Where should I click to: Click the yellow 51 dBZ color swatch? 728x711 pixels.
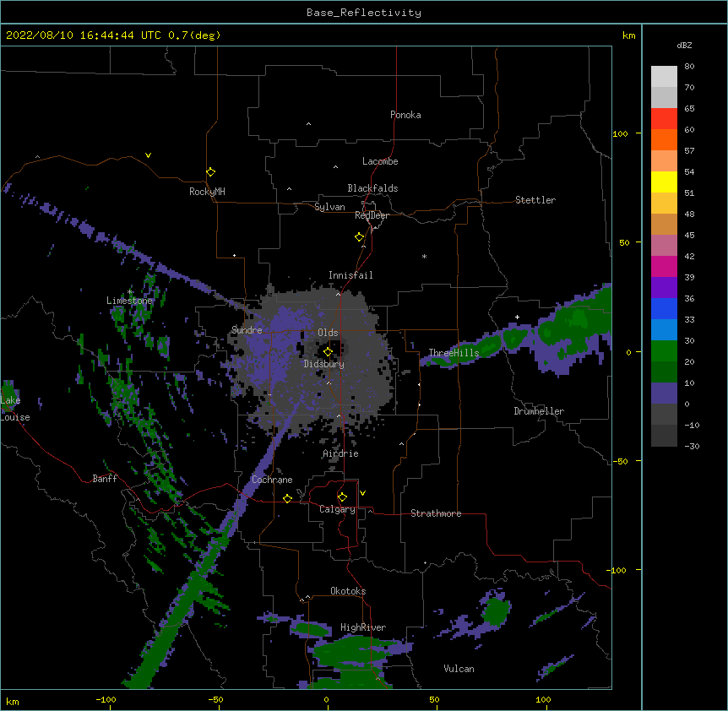click(x=664, y=182)
